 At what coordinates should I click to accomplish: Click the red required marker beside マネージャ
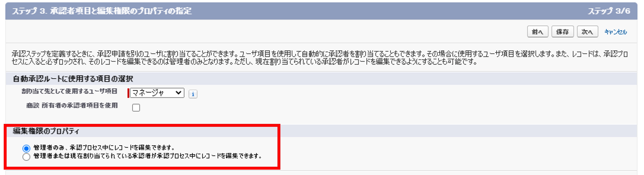point(129,93)
